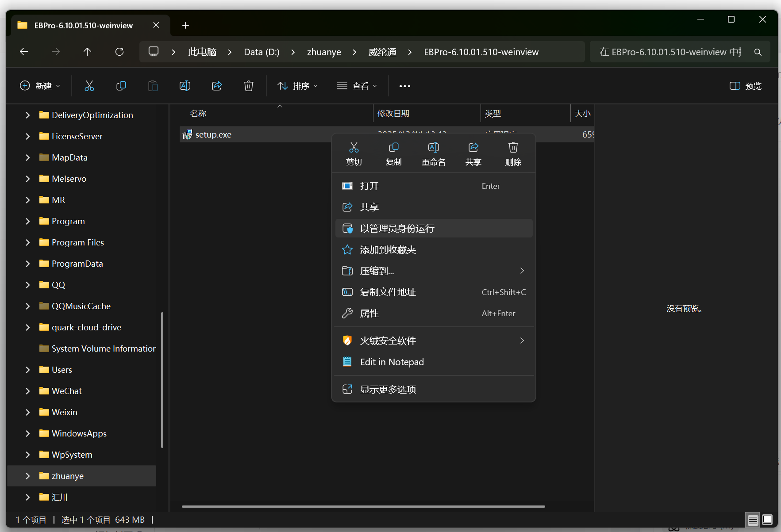Click the search magnifier icon
Viewport: 781px width, 532px height.
click(758, 52)
